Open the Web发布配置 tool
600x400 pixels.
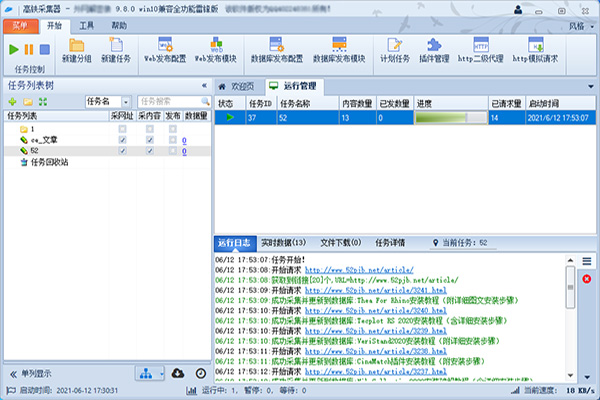click(167, 46)
